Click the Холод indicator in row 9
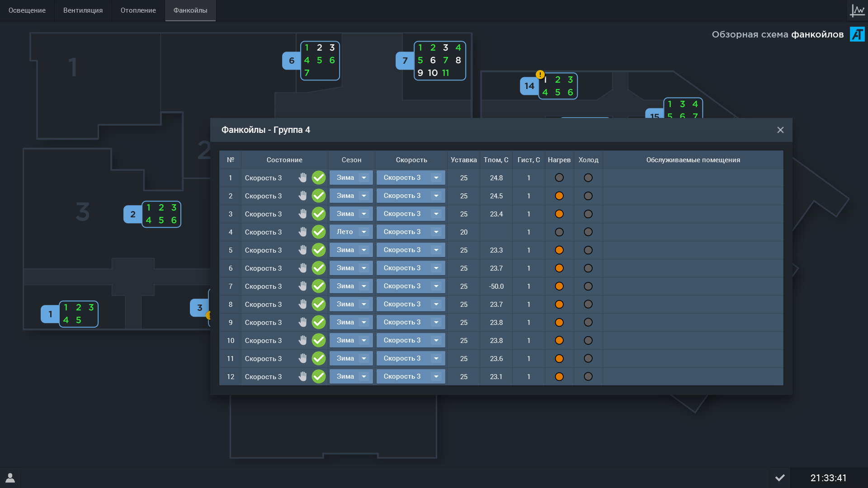Screen dimensions: 868x488 pos(588,322)
